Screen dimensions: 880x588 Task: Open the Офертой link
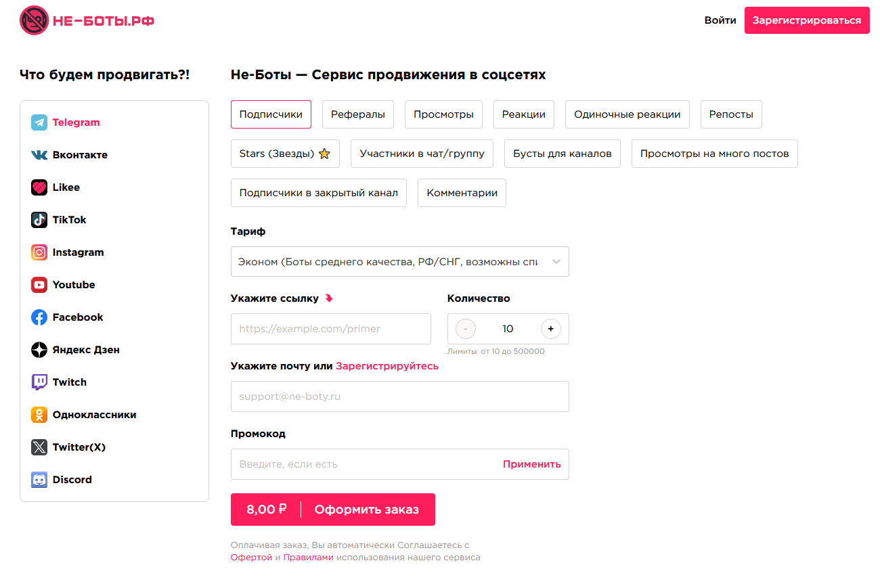(251, 558)
